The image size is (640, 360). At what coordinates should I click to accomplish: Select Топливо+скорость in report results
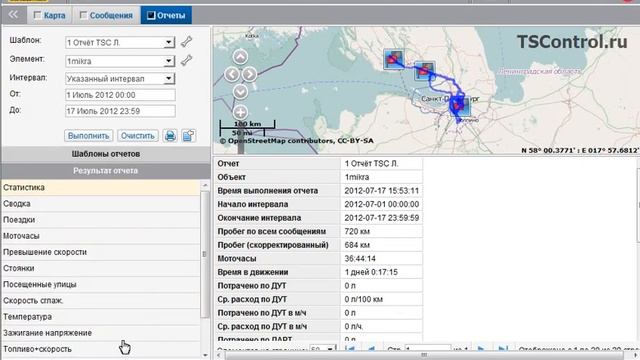click(101, 349)
